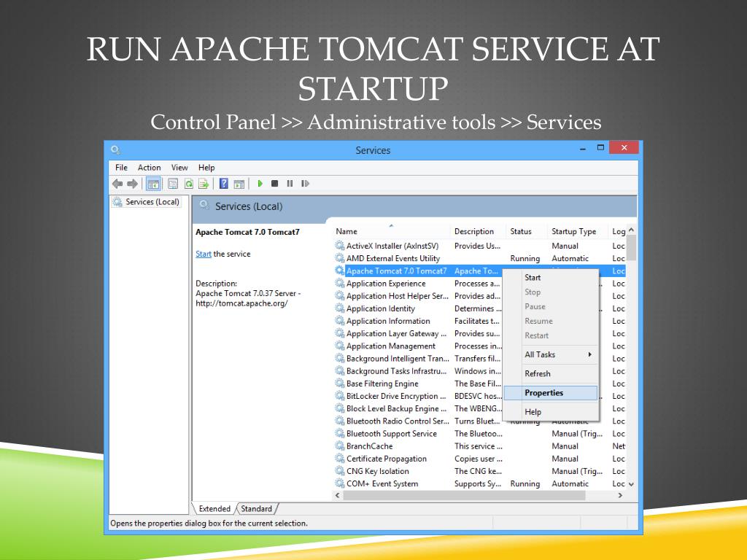Viewport: 747px width, 560px height.
Task: Choose Help in the context menu
Action: click(x=551, y=412)
